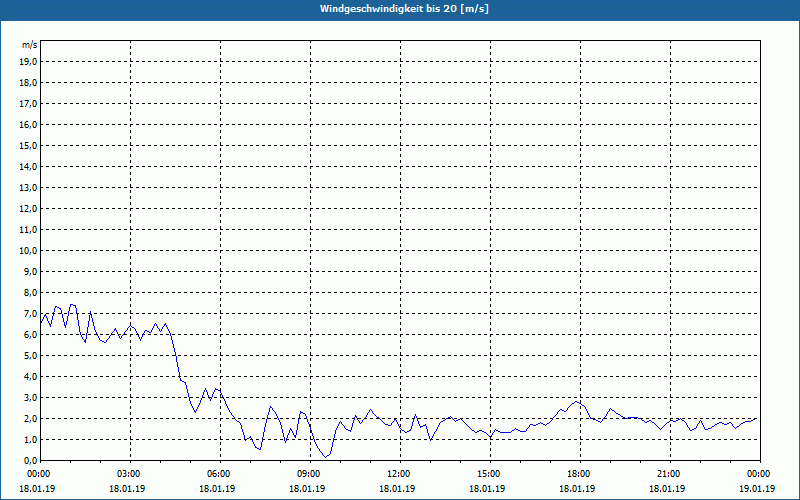Click the 10,0 y-axis label
This screenshot has width=800, height=500.
(x=28, y=251)
